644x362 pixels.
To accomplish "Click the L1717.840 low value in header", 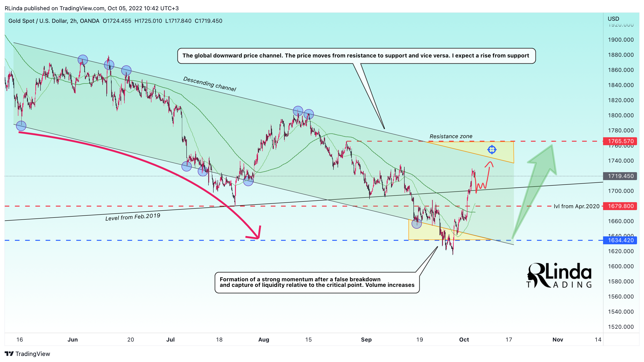I will click(x=178, y=21).
